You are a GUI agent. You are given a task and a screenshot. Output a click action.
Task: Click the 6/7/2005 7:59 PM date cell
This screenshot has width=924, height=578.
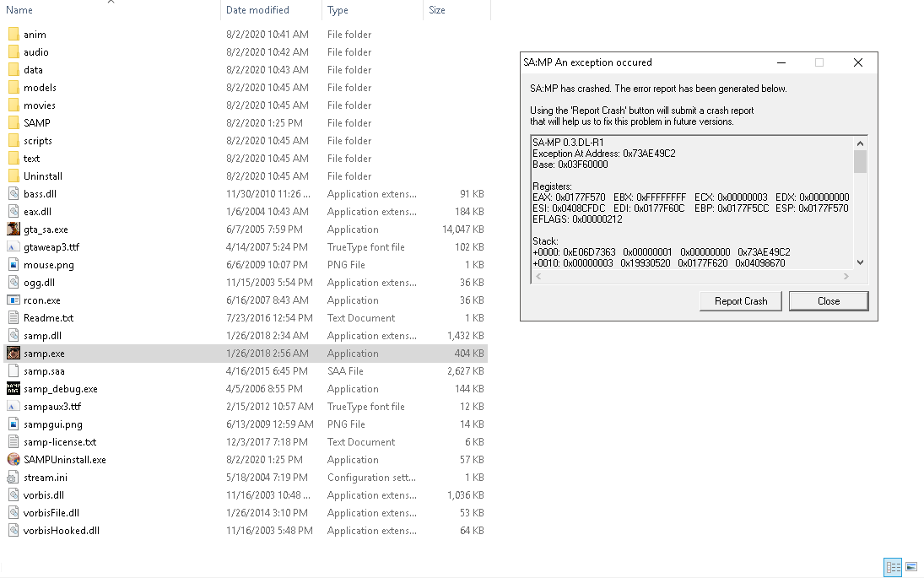[265, 230]
